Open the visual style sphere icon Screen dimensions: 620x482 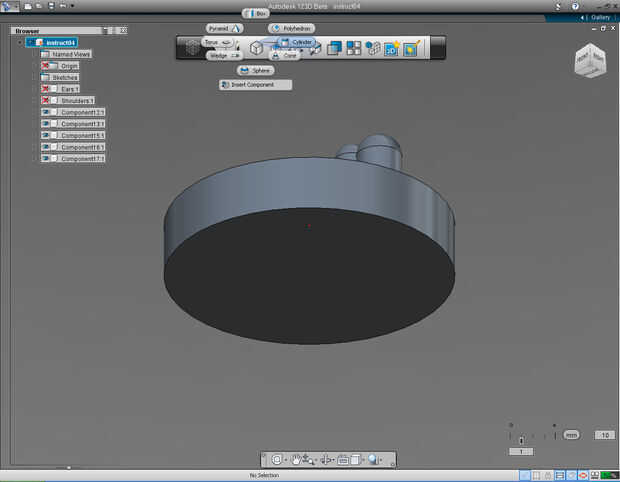click(372, 459)
